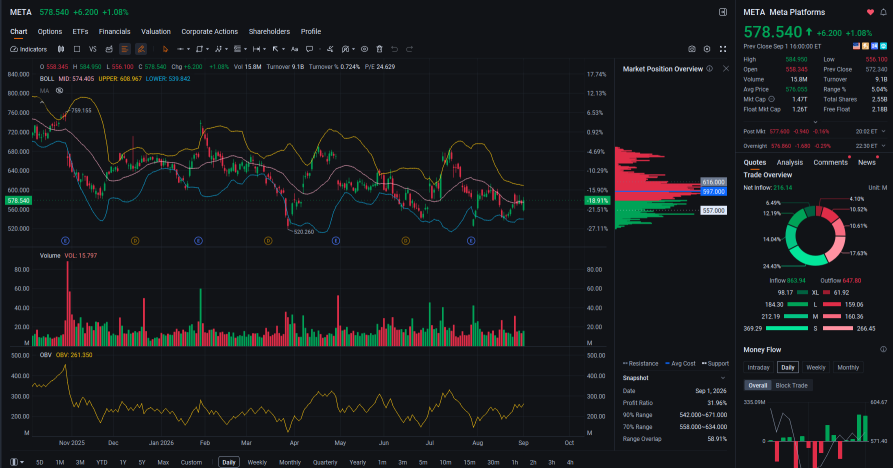Click the US flag market icon
Viewport: 893px width, 468px height.
856,46
